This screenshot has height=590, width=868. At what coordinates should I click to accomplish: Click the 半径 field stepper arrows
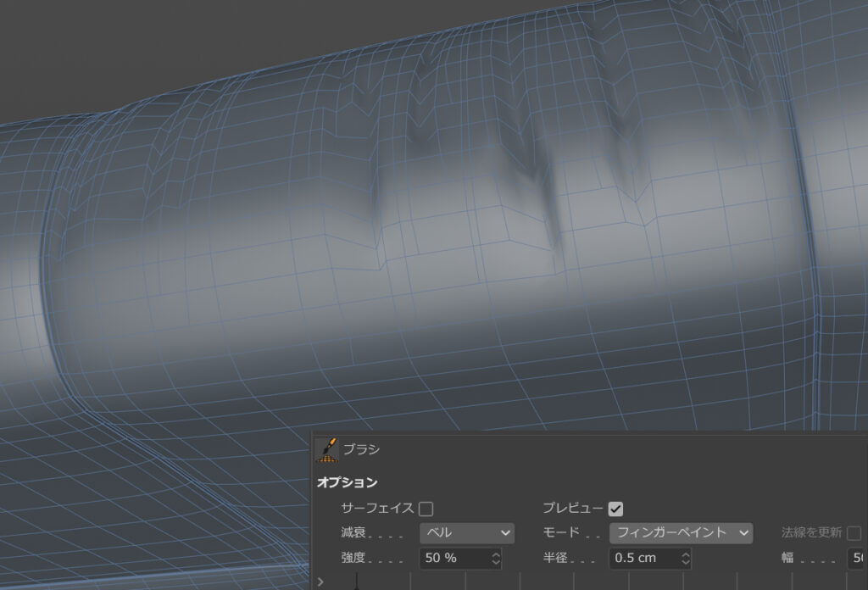coord(685,559)
